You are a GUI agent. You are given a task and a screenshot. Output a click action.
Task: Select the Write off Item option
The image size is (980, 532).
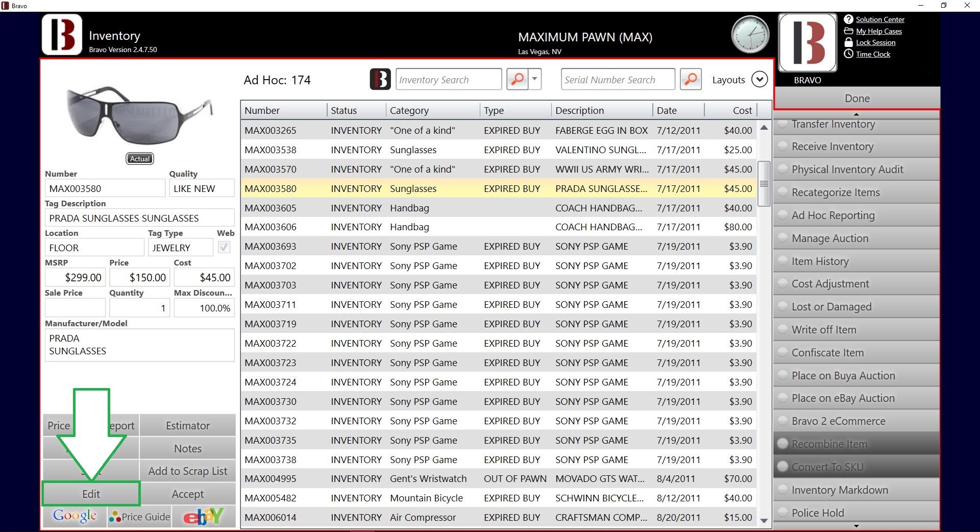point(856,330)
